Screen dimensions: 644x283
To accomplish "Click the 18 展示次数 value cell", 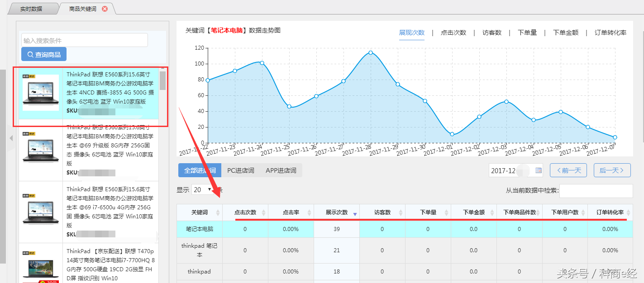I will point(337,272).
